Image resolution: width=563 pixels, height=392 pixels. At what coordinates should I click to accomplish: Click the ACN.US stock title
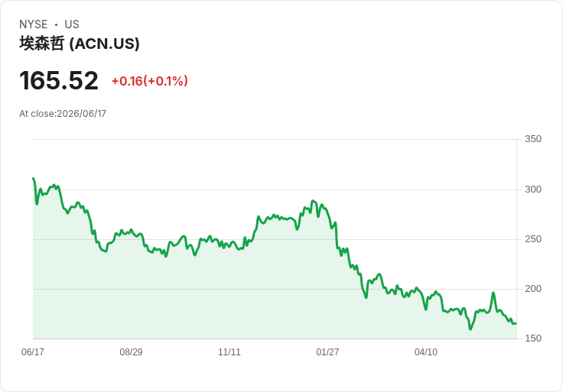[80, 44]
